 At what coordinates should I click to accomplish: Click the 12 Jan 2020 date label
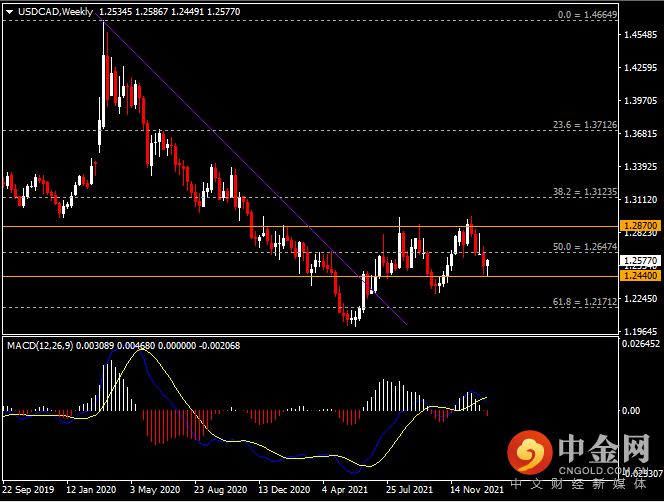(91, 490)
